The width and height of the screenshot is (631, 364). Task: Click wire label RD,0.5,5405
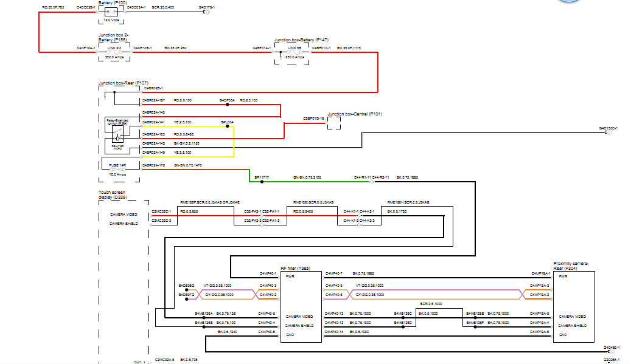(x=303, y=211)
